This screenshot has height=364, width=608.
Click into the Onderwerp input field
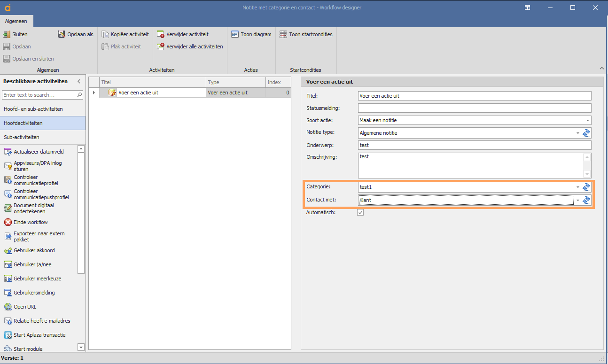(x=475, y=145)
